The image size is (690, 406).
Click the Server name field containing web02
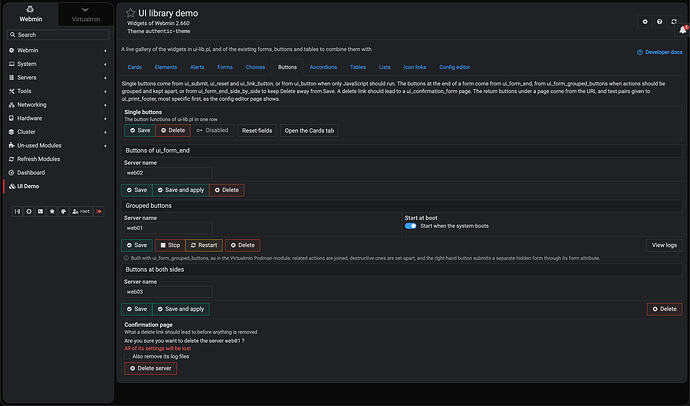(168, 173)
